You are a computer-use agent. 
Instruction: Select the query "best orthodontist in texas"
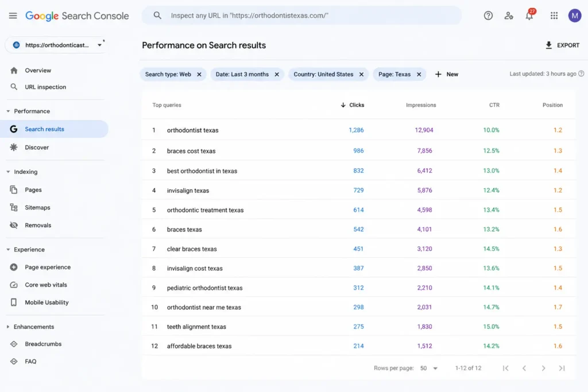[202, 171]
